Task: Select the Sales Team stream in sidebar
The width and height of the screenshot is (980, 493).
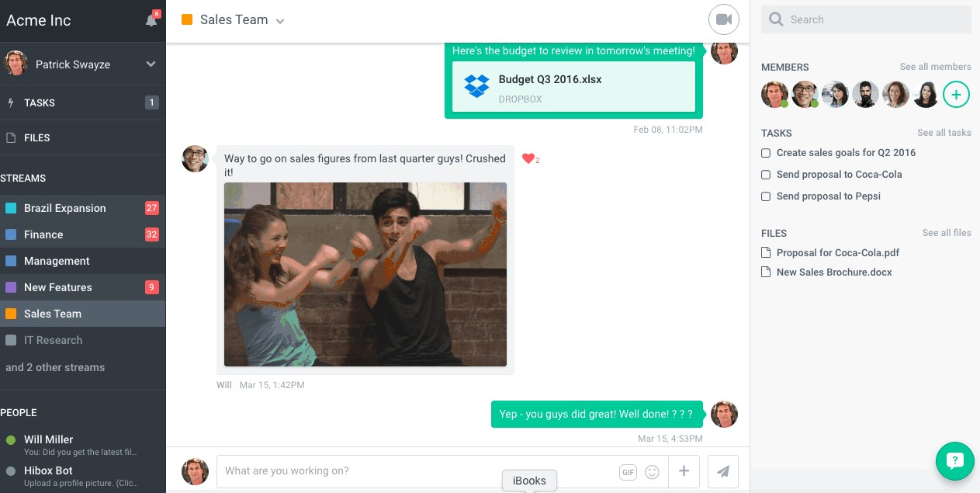Action: pos(82,314)
